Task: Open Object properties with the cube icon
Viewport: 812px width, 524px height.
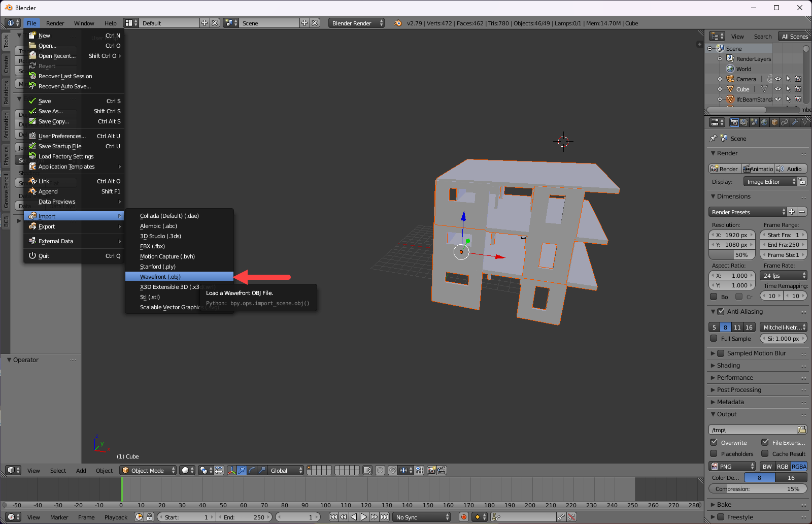Action: (x=773, y=122)
